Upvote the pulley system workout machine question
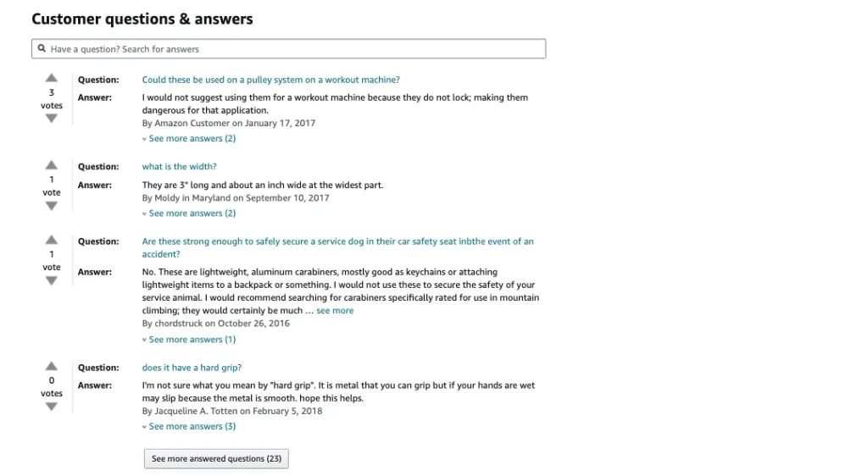The image size is (868, 476). pyautogui.click(x=52, y=79)
